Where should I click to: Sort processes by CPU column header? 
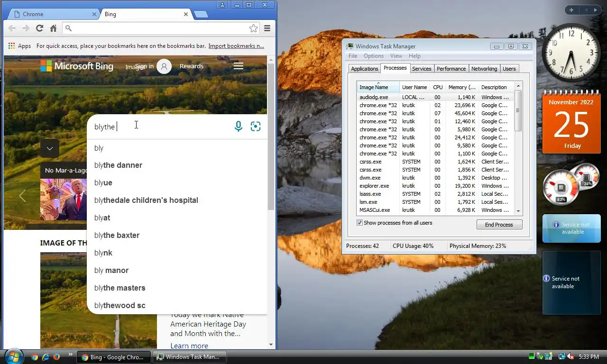coord(438,87)
